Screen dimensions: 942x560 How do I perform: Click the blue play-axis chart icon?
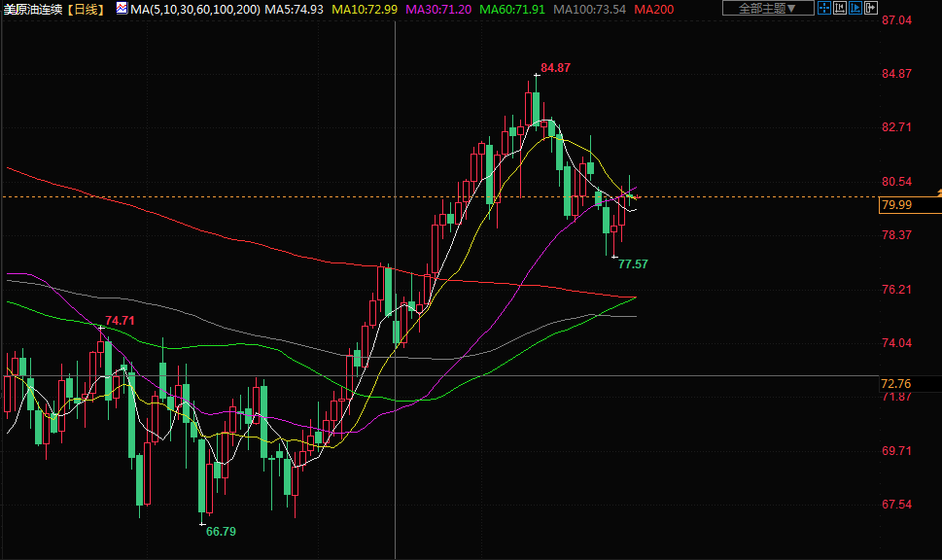coord(855,9)
